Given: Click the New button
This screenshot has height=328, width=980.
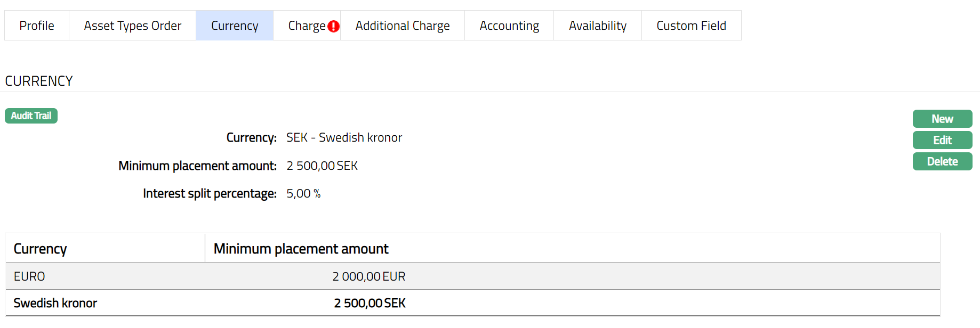Looking at the screenshot, I should tap(942, 119).
